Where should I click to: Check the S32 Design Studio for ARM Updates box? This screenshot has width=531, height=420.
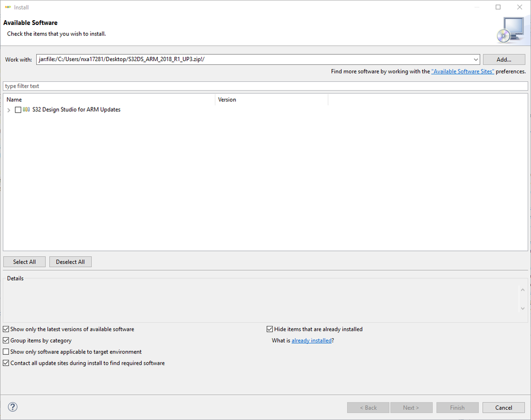18,110
